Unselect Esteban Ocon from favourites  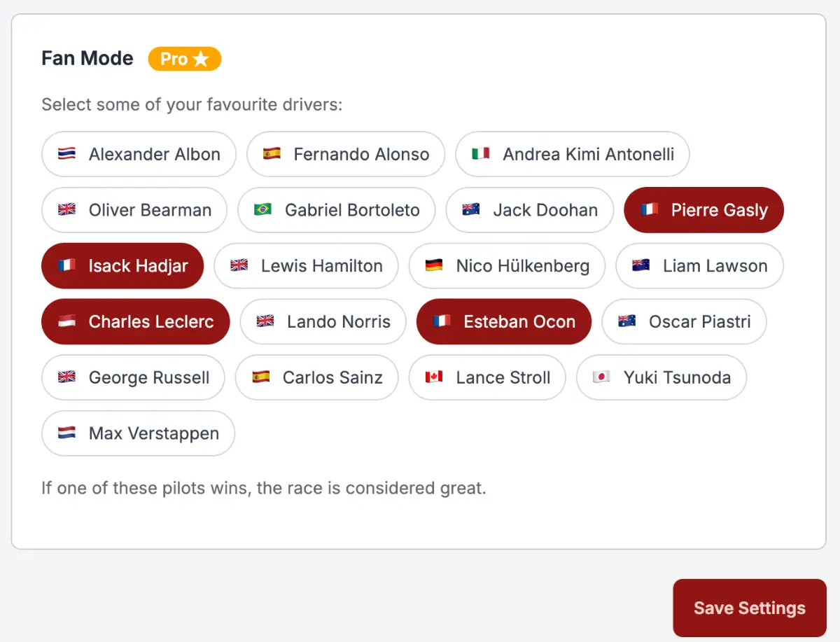point(504,322)
